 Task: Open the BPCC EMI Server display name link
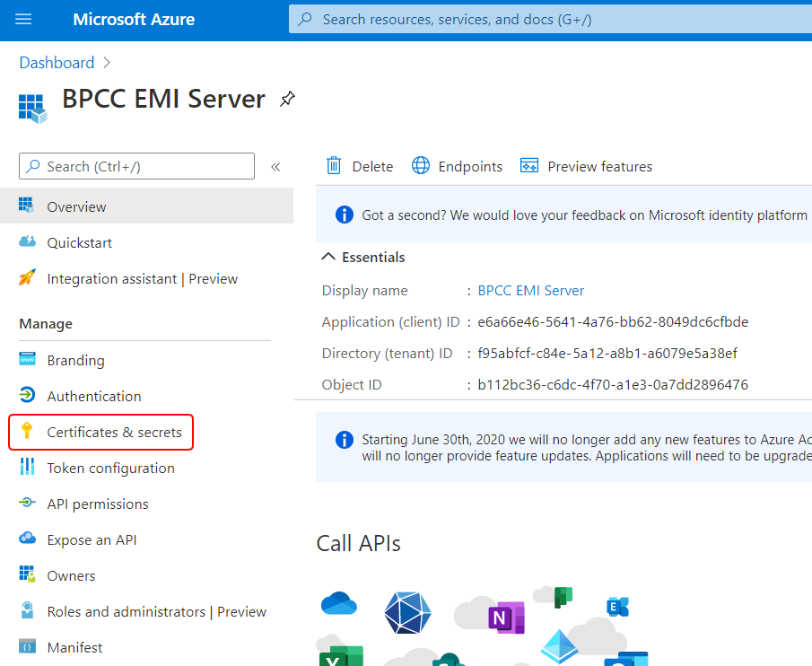tap(531, 291)
